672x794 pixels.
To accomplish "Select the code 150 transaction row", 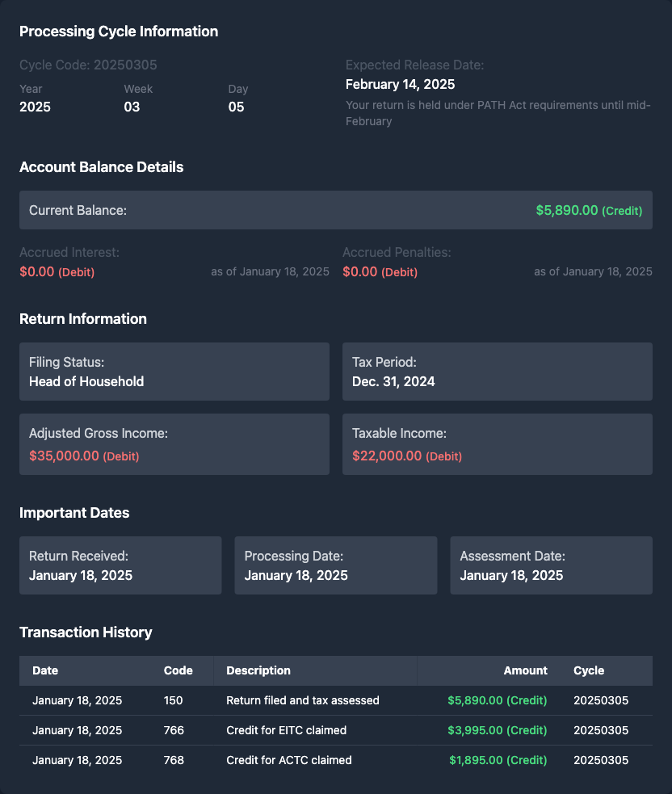I will (x=336, y=700).
